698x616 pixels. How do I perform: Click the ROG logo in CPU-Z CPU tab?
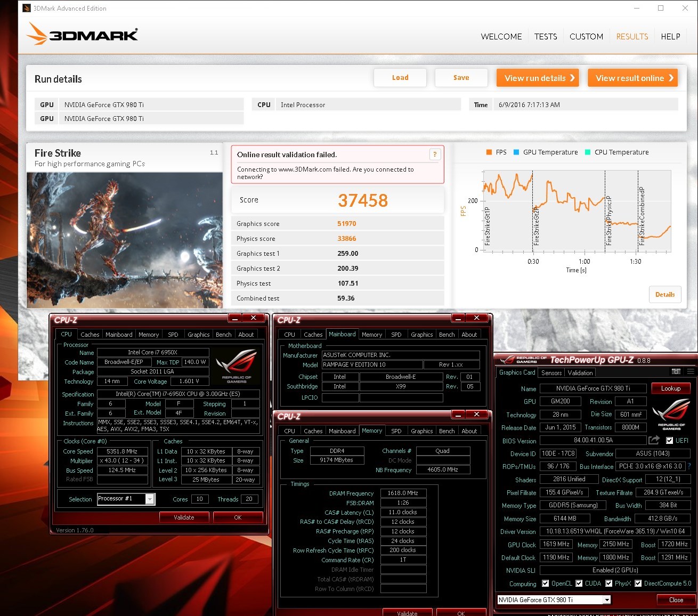(x=236, y=366)
